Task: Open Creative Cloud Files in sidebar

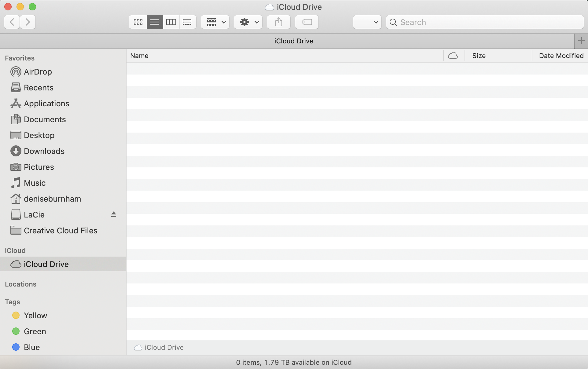Action: click(x=61, y=231)
